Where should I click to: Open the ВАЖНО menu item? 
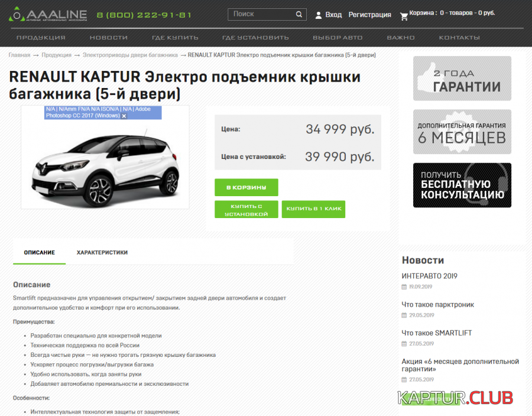click(x=401, y=38)
